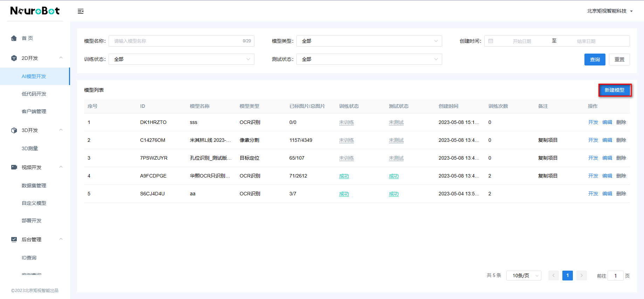Click the 模型名称 input field

tap(181, 41)
